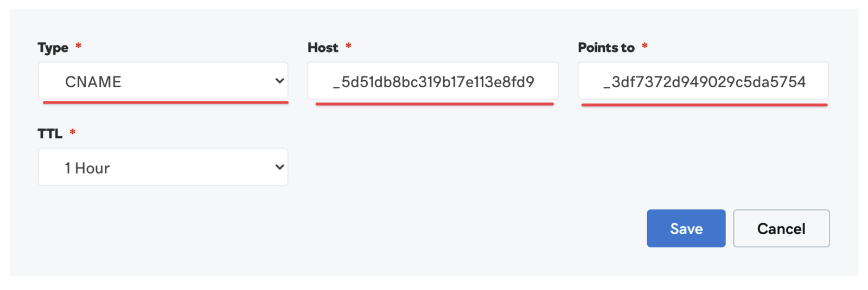
Task: Click the red asterisk beside Points to
Action: [644, 47]
